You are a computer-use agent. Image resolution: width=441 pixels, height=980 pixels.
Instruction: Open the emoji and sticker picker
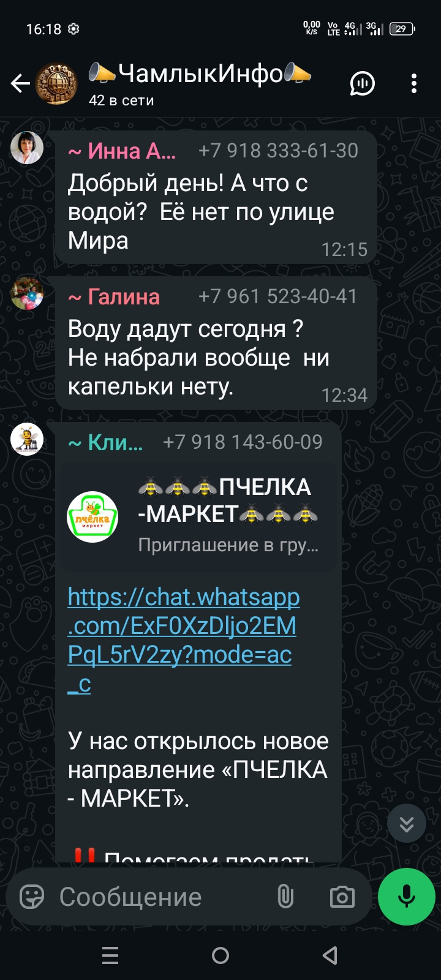(x=32, y=897)
